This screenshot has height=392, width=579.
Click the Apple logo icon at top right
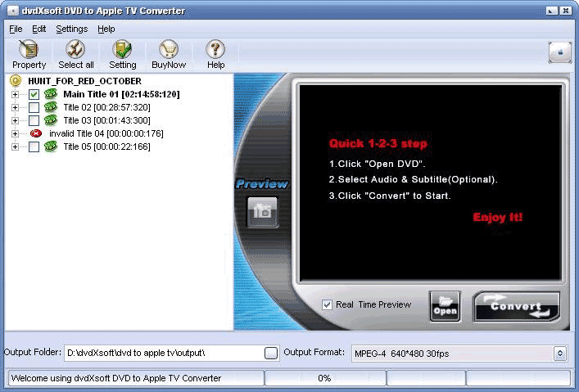click(559, 52)
